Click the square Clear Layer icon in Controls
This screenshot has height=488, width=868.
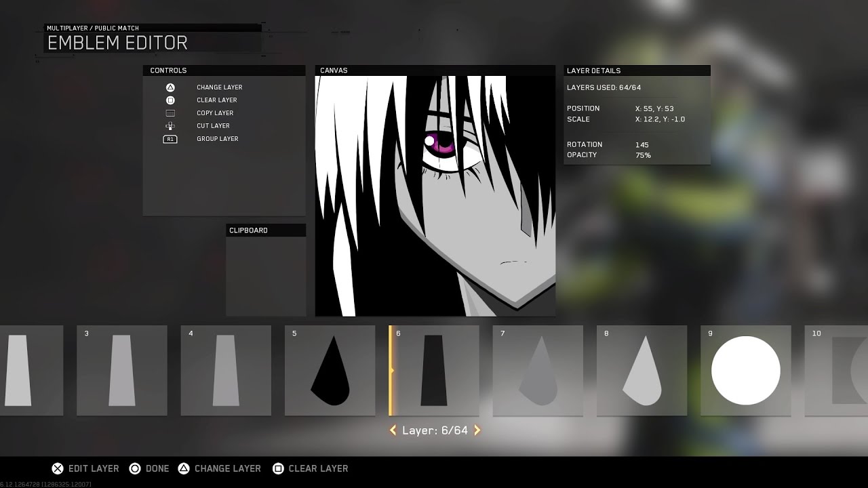(170, 100)
